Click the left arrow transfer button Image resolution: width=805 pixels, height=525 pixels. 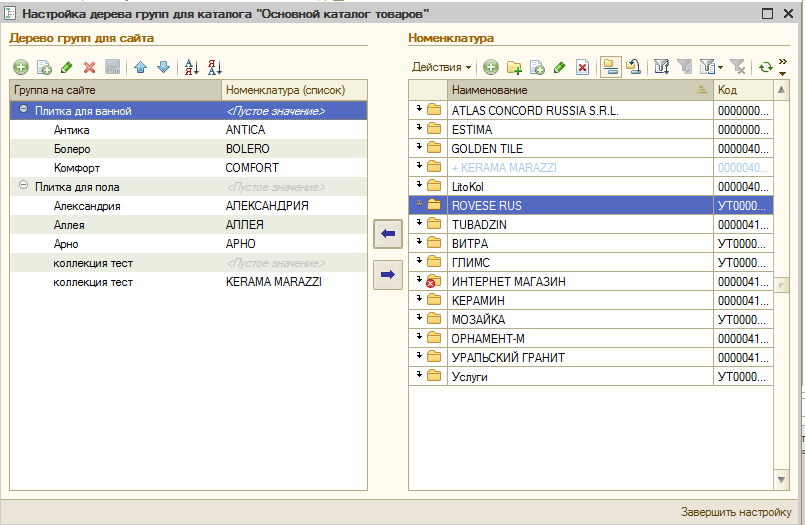tap(387, 234)
